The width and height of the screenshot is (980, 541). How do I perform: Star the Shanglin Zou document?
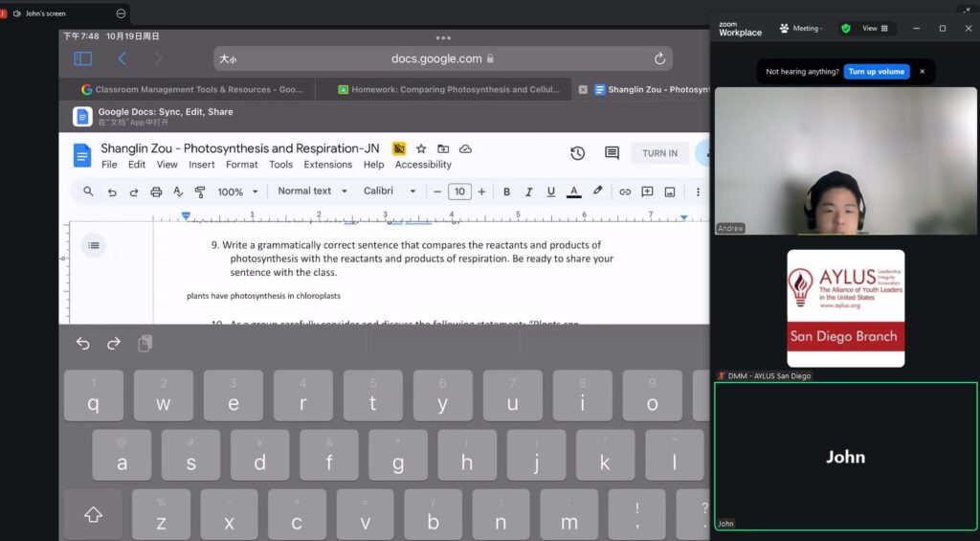coord(421,148)
